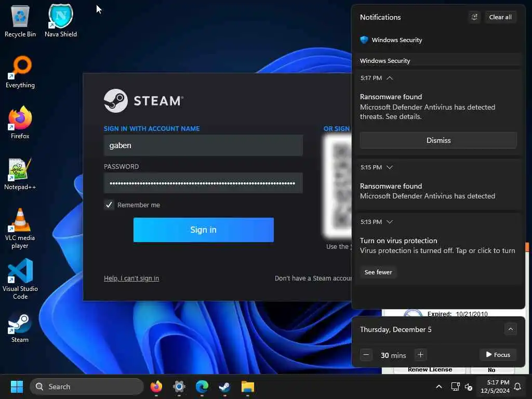Open notification settings icon beside Clear all
This screenshot has width=532, height=399.
[474, 17]
